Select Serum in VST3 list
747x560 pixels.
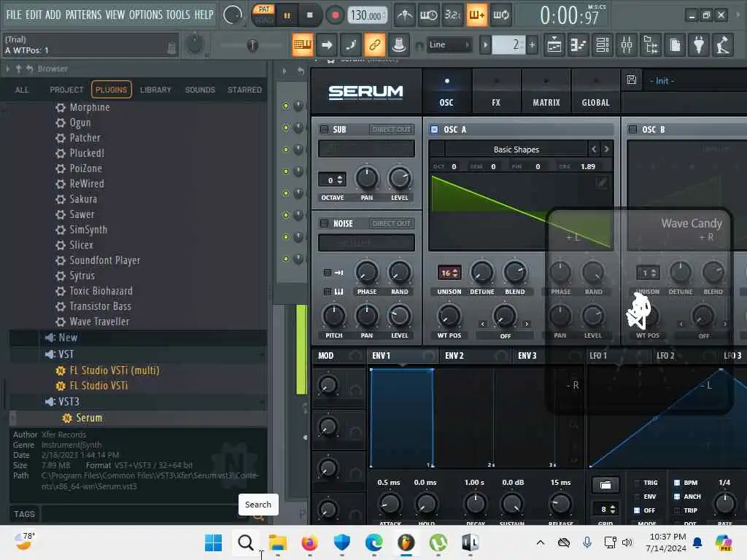[x=88, y=418]
